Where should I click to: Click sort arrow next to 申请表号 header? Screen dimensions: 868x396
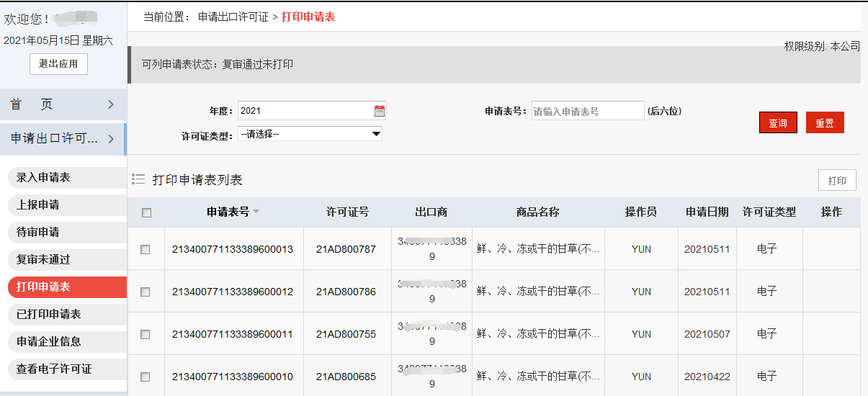pyautogui.click(x=256, y=212)
